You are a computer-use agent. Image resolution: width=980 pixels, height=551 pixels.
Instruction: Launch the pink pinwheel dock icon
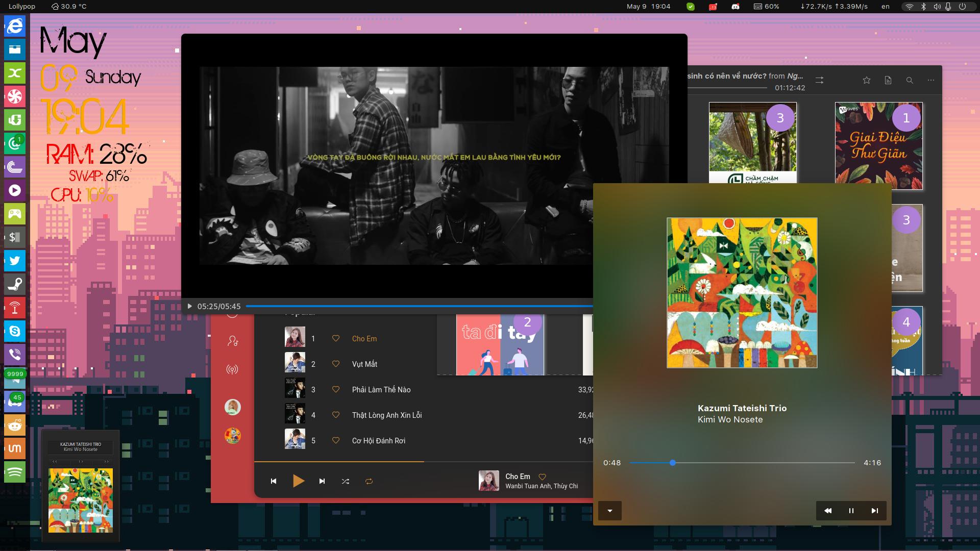(x=15, y=96)
